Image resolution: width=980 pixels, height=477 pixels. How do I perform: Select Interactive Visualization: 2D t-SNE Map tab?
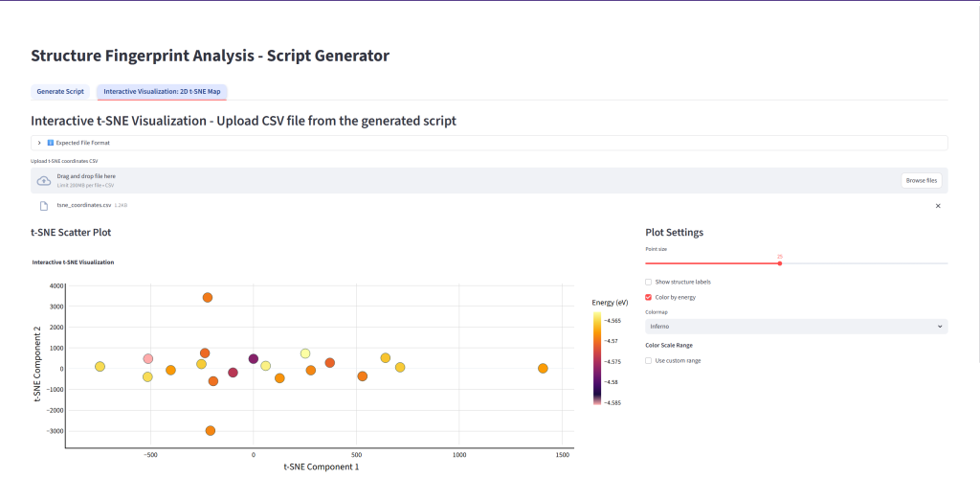click(162, 92)
